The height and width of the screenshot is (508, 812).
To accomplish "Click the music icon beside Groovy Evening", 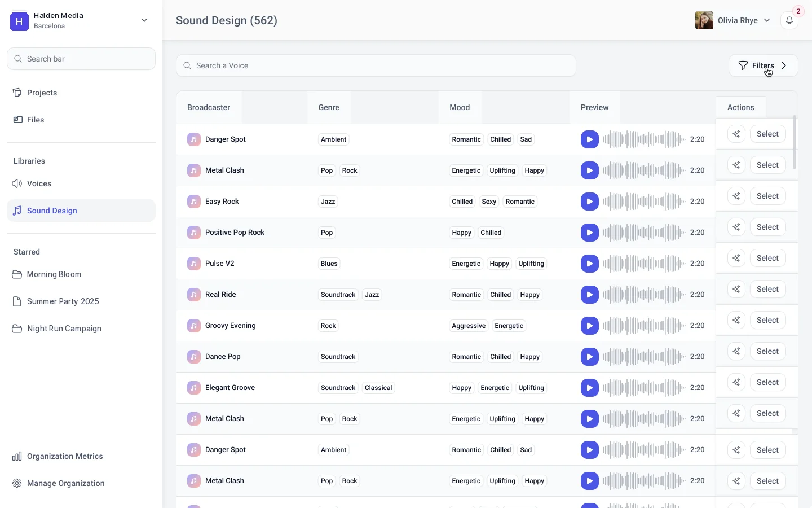I will tap(194, 326).
